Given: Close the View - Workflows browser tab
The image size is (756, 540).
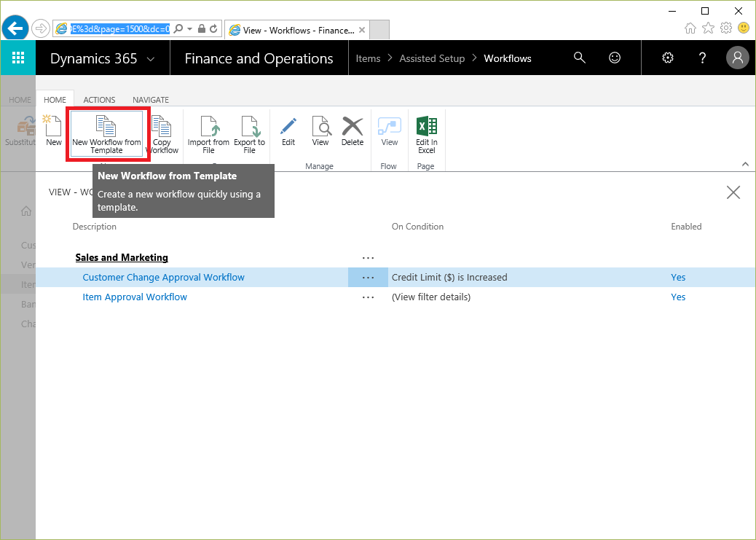Looking at the screenshot, I should point(362,30).
